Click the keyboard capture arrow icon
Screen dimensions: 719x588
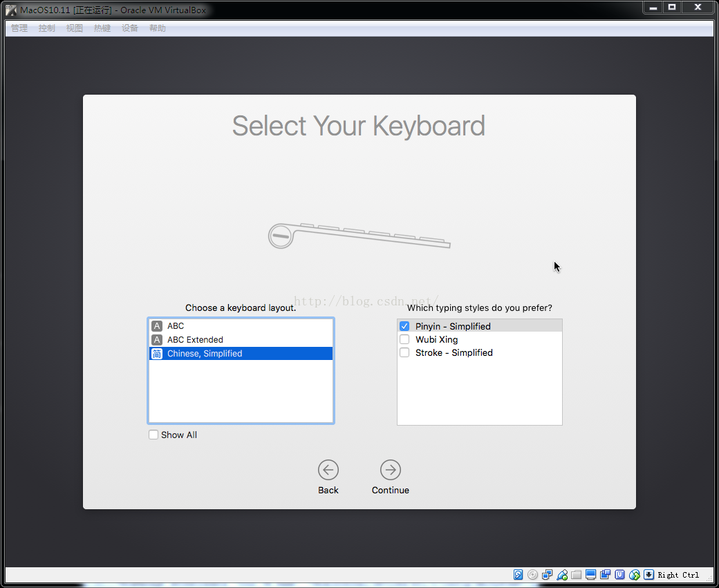[x=649, y=575]
